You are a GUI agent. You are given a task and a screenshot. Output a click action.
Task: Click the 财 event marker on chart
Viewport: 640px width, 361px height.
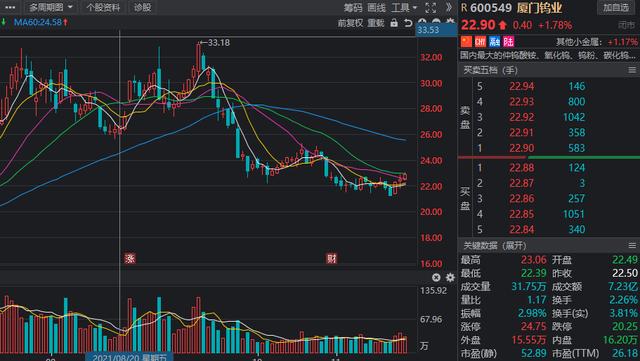pos(331,258)
